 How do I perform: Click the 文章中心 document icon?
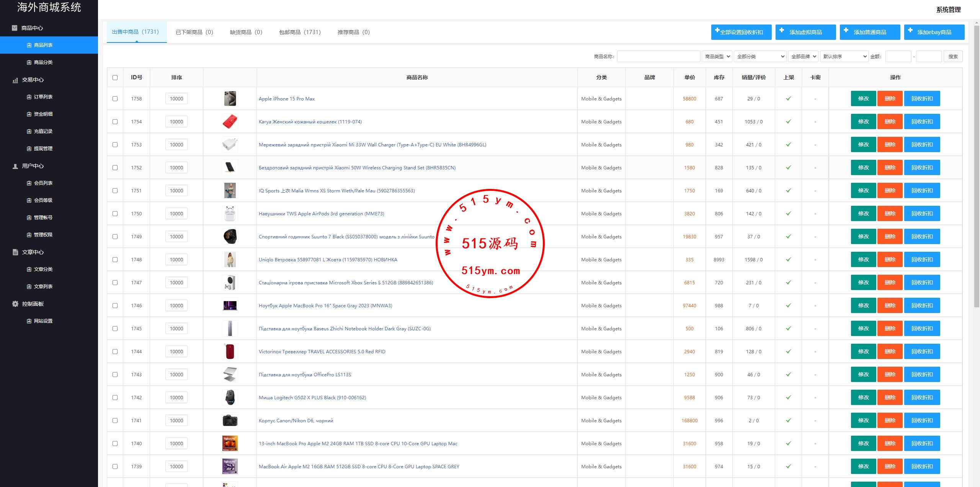click(15, 252)
